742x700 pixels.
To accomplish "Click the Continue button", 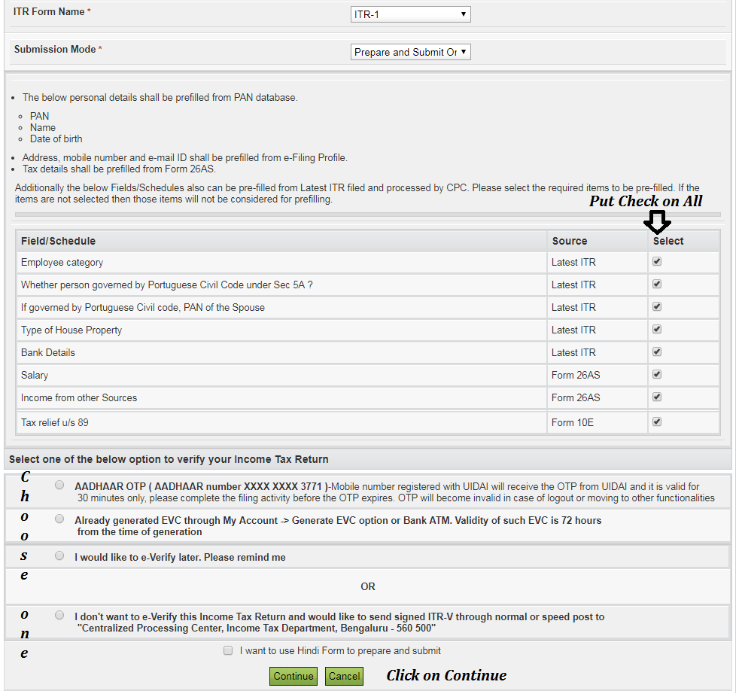I will [293, 676].
